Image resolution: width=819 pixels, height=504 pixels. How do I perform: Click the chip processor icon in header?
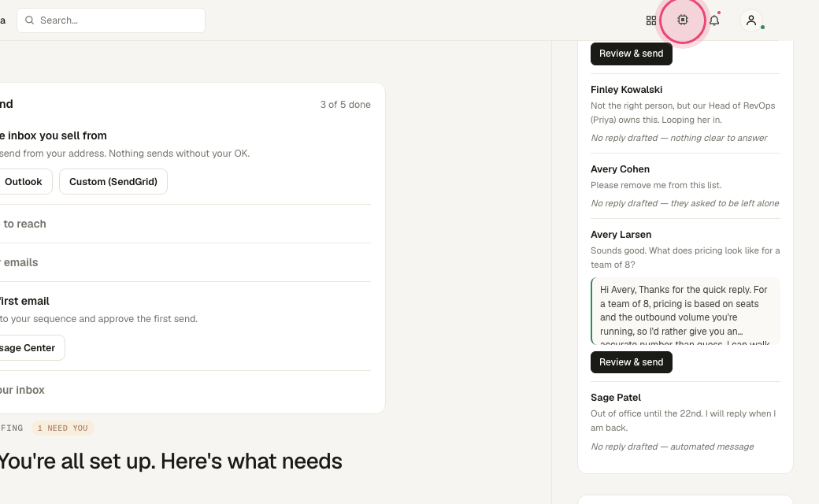point(683,20)
